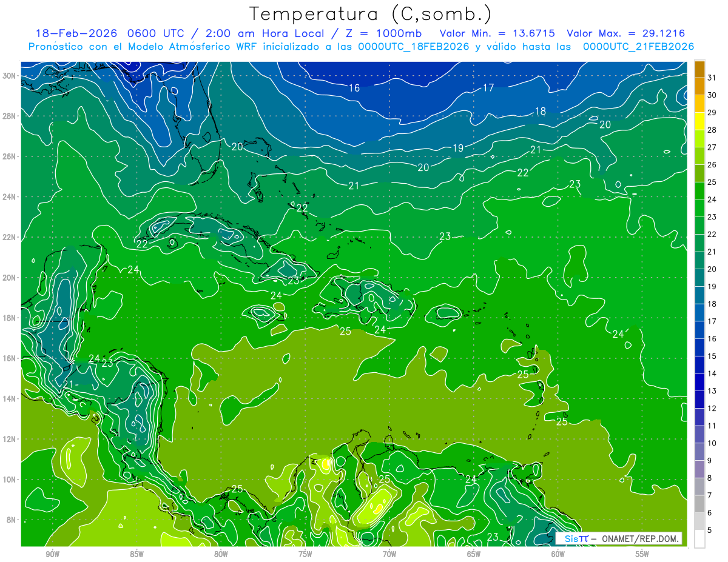Screen dimensions: 728x562
Task: Click the 'Valor Max. = 29.1216' readout
Action: pyautogui.click(x=626, y=33)
